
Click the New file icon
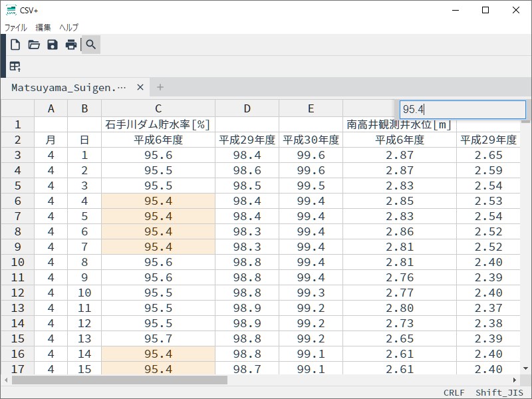[15, 45]
